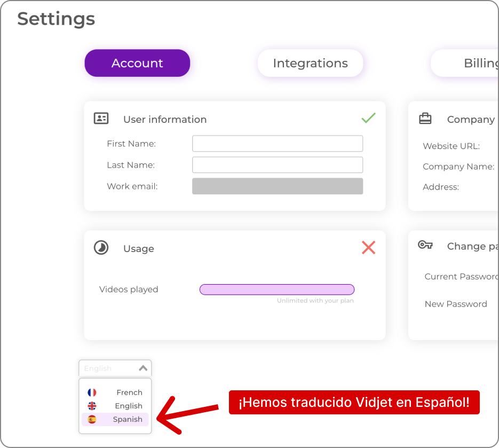
Task: Focus the First Name input field
Action: (x=278, y=144)
